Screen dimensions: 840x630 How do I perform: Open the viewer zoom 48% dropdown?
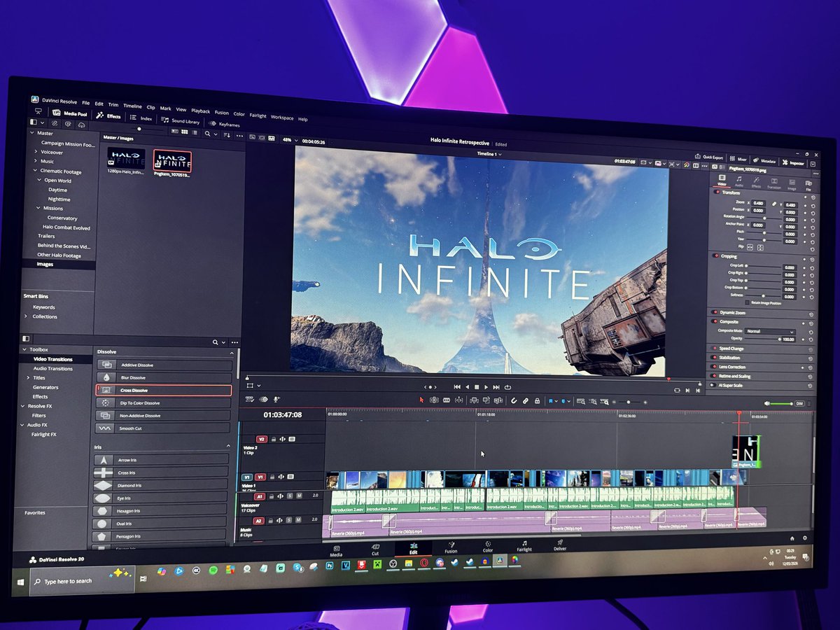coord(288,140)
